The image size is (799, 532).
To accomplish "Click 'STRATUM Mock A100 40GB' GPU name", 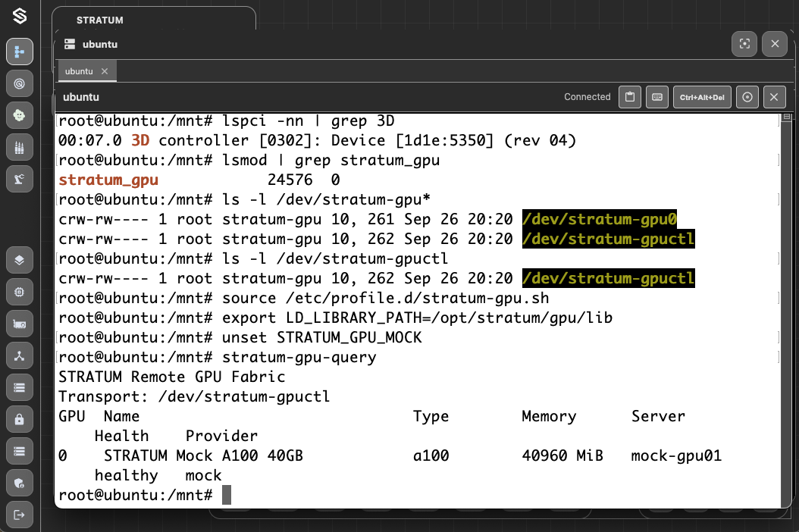I will 203,456.
